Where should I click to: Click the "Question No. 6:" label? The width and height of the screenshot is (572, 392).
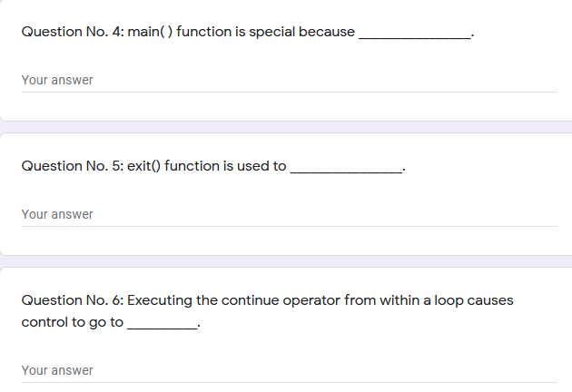(x=72, y=300)
